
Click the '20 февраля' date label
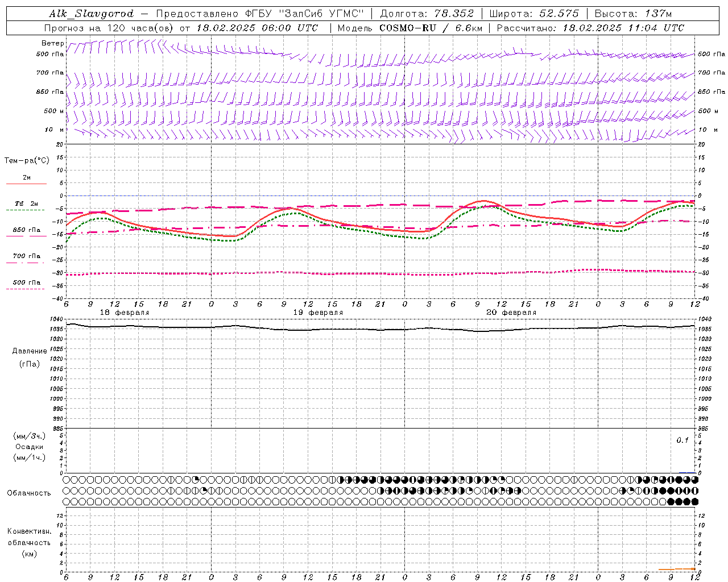tap(511, 313)
